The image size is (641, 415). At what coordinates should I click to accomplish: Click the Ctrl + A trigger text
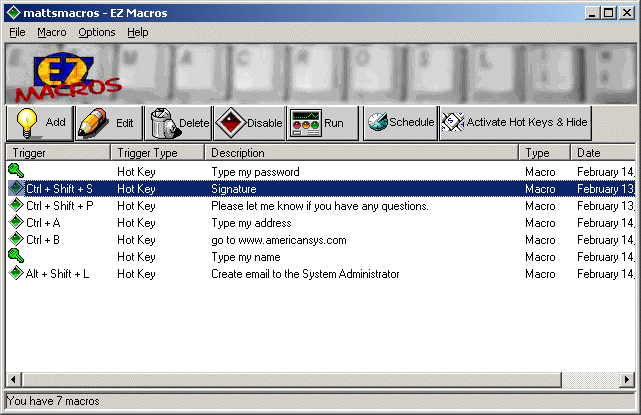pos(43,223)
